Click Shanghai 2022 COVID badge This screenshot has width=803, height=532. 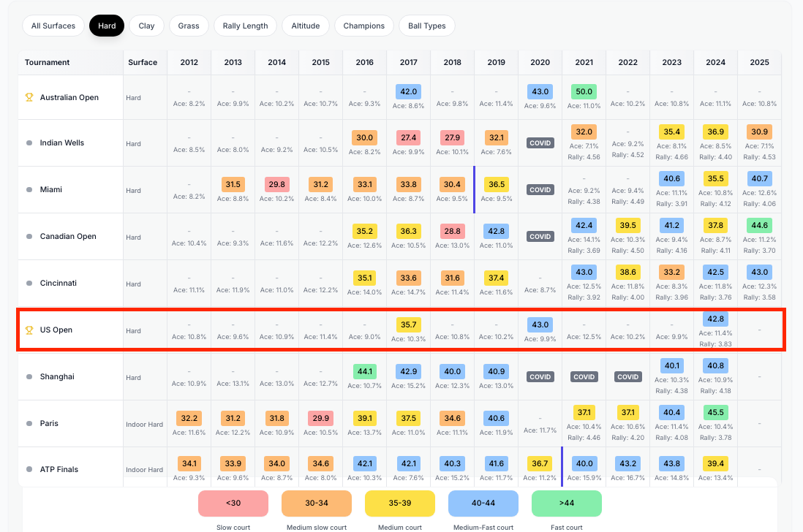point(628,377)
